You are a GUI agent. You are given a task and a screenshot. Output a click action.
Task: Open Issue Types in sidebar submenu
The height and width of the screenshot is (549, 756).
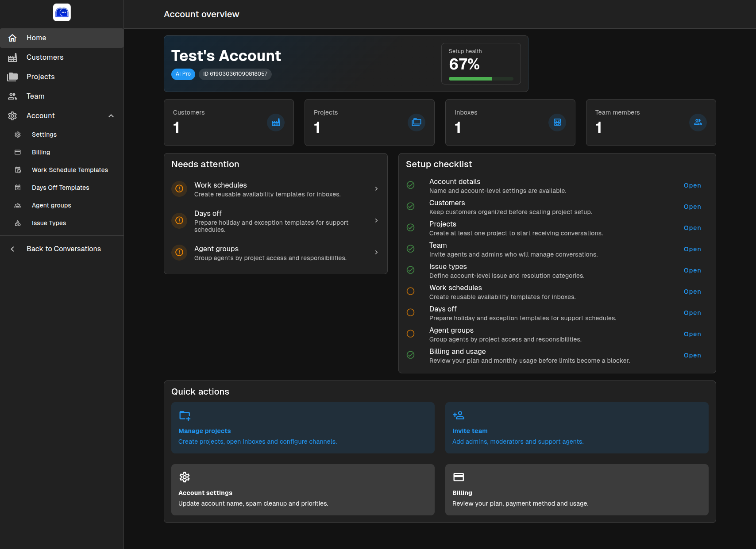[x=62, y=223]
